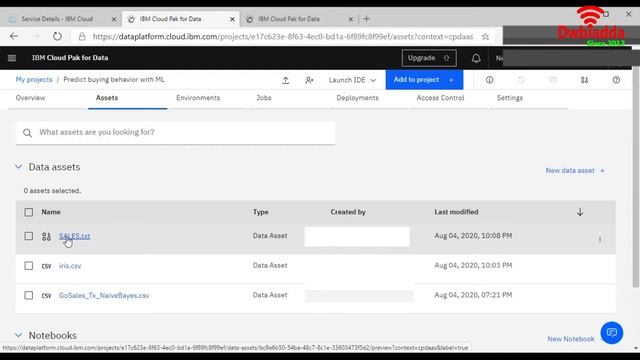Switch to the third IBM Cloud Pak for Data browser tab

point(289,19)
